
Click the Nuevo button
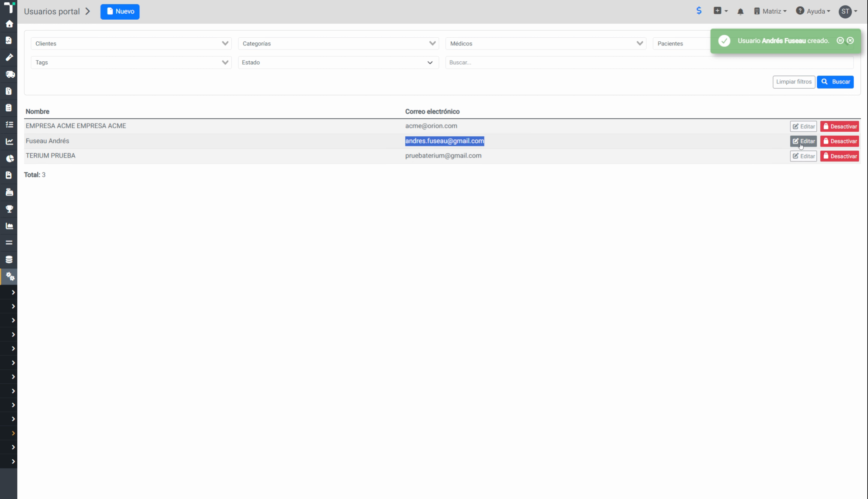click(120, 11)
